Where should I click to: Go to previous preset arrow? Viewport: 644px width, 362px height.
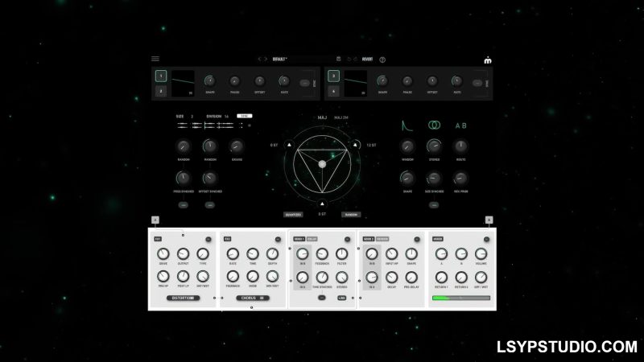point(259,59)
